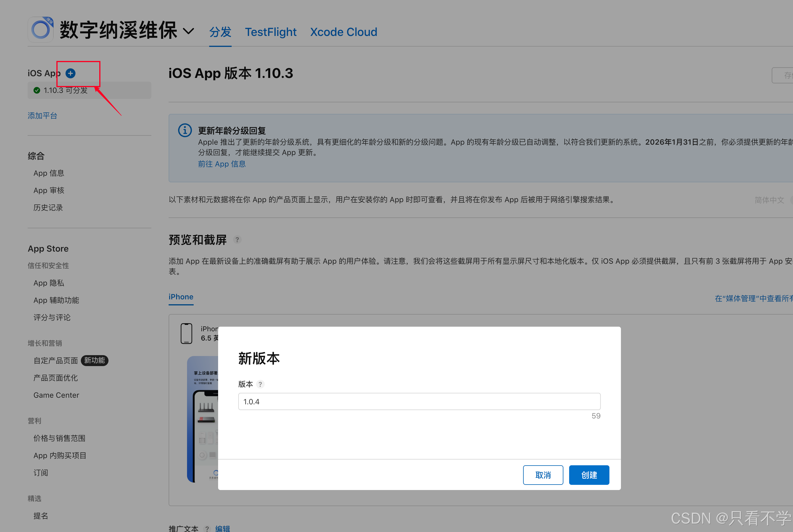Click the 编辑 link for 推广文本
This screenshot has width=793, height=532.
[223, 529]
